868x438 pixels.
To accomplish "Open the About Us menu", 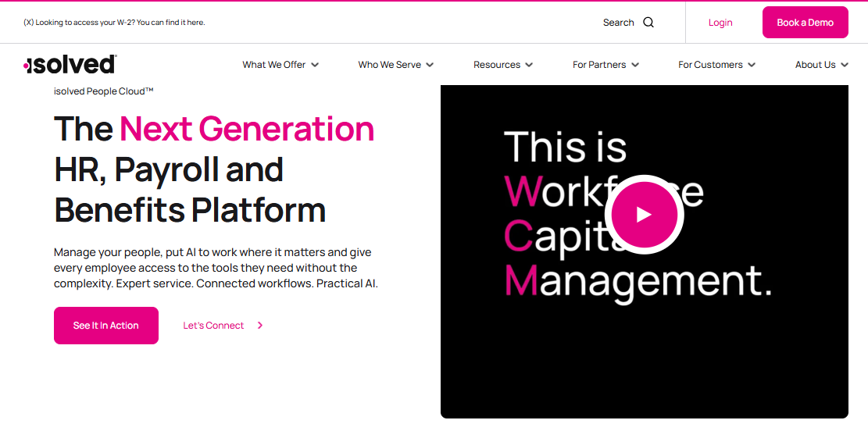I will click(x=816, y=65).
